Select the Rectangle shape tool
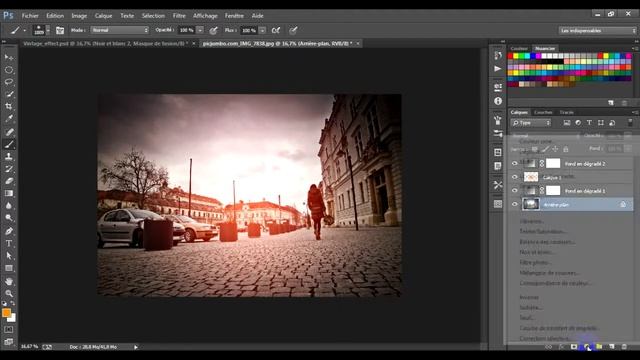This screenshot has height=360, width=640. pyautogui.click(x=9, y=268)
